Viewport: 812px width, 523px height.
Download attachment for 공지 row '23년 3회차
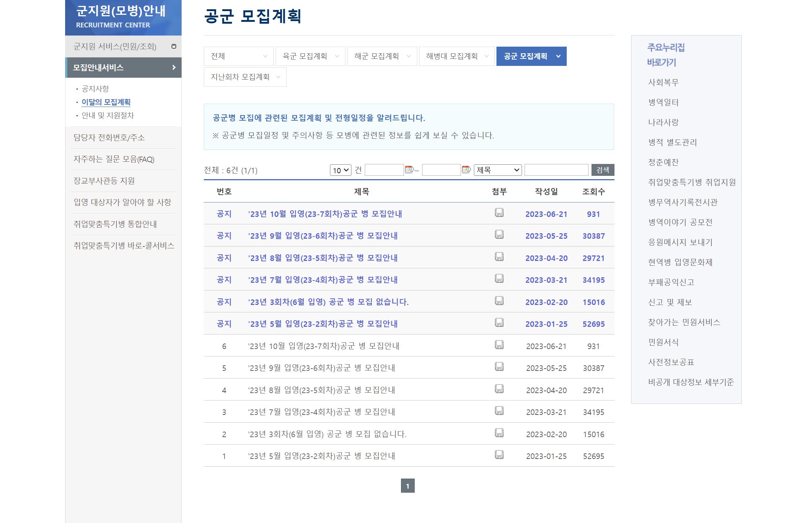tap(499, 301)
